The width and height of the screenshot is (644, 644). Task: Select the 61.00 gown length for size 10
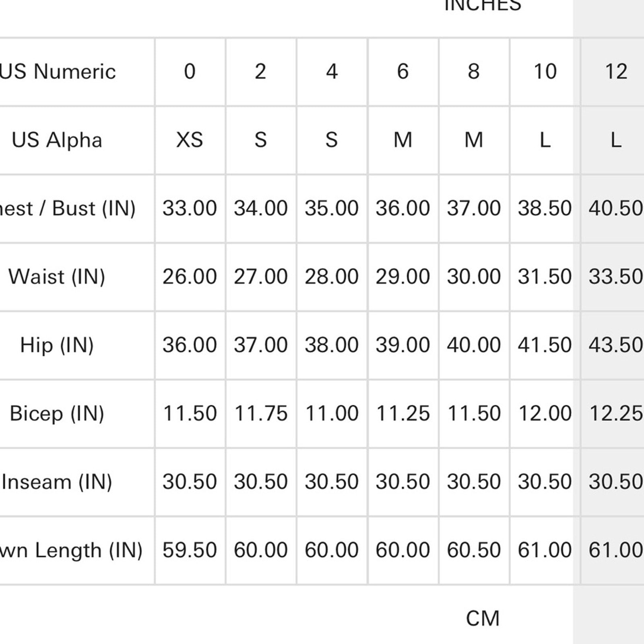point(545,550)
